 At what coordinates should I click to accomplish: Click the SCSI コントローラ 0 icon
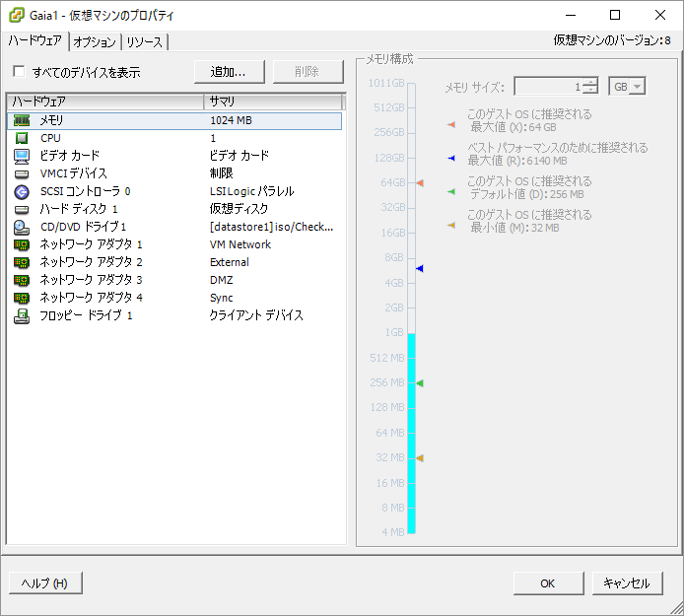(22, 191)
